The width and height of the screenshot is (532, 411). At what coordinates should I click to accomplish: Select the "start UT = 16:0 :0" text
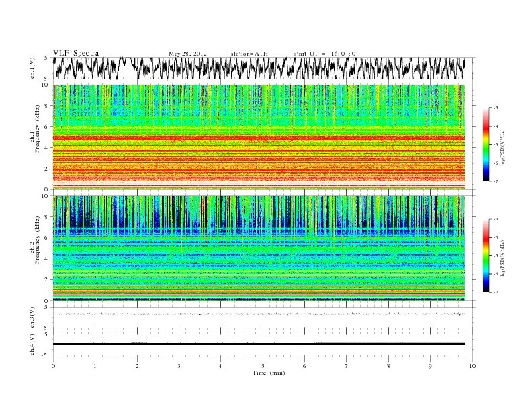tap(324, 54)
